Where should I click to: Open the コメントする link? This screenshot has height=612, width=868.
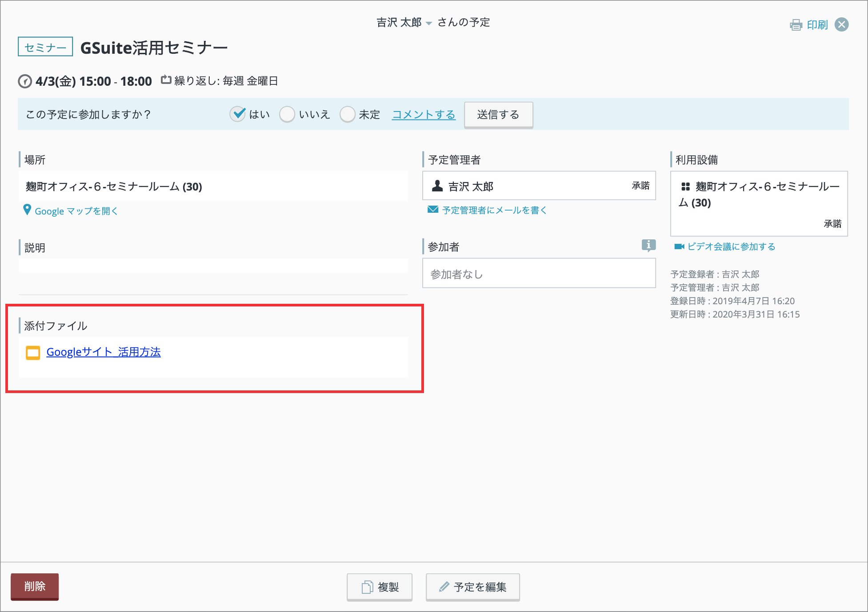(x=424, y=115)
